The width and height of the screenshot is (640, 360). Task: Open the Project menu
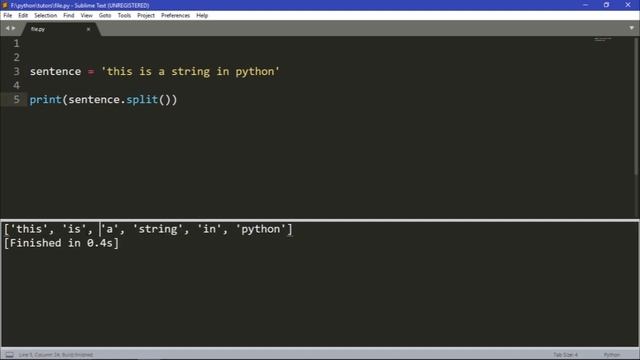(146, 16)
